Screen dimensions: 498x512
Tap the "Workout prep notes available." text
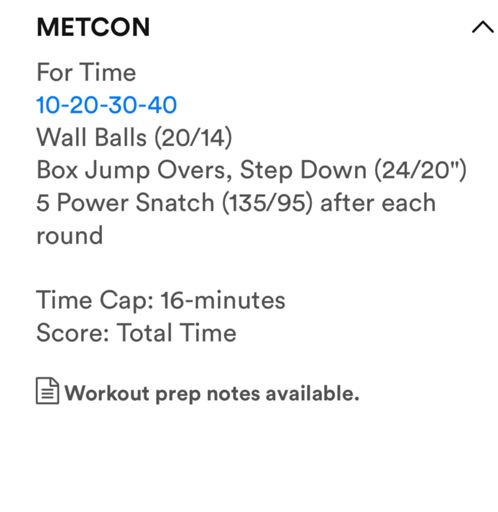pyautogui.click(x=212, y=394)
